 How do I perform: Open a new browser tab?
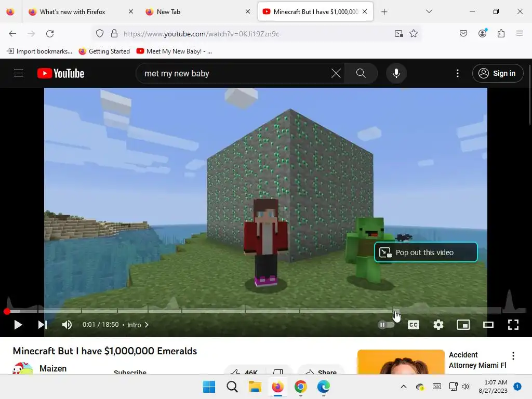[384, 12]
